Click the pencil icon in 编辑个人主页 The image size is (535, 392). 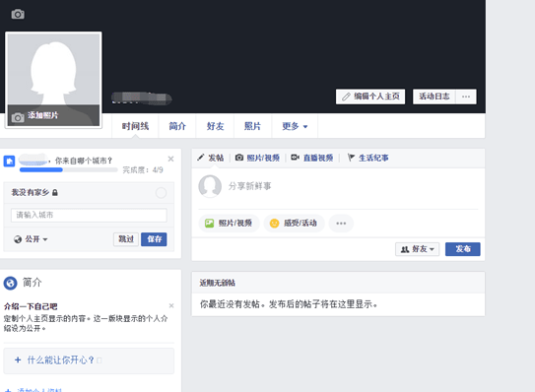point(346,97)
